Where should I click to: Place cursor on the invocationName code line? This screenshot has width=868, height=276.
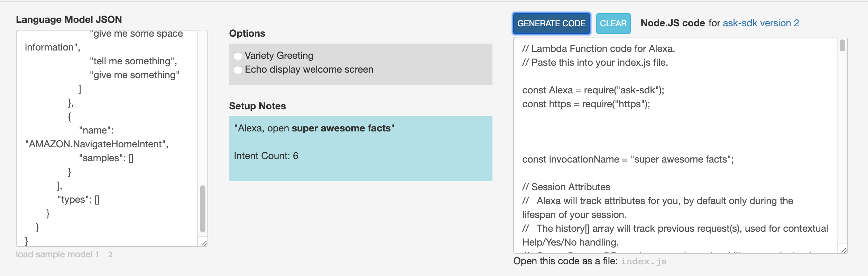tap(628, 159)
